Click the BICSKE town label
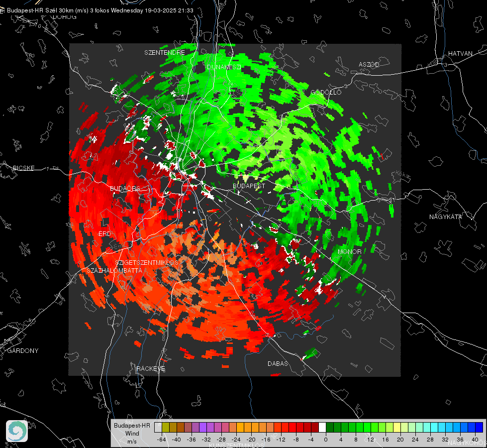 [24, 168]
